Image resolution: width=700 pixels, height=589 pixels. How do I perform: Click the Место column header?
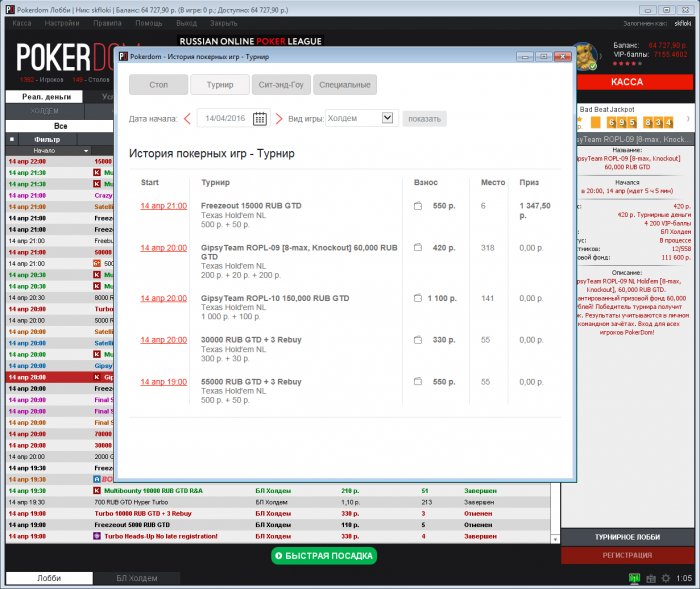493,182
